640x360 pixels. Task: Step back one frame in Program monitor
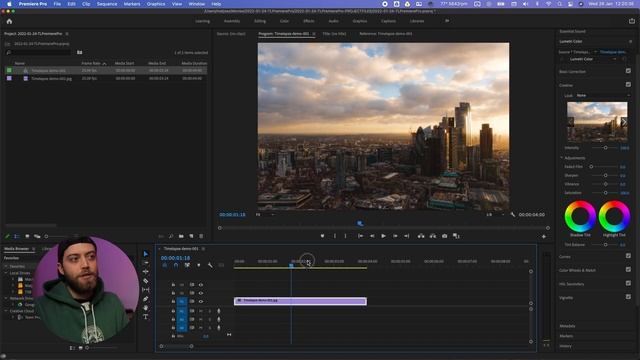coord(372,236)
